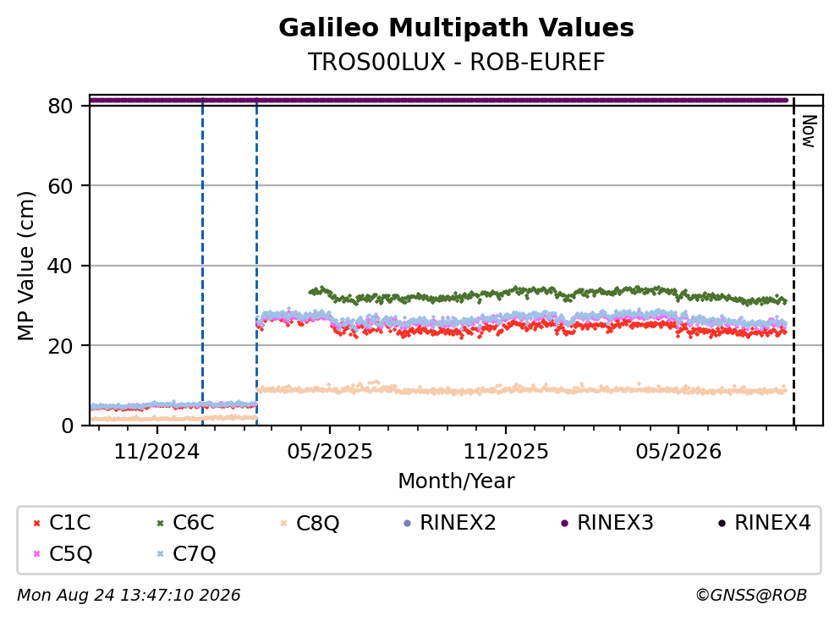
Task: Click the purple RINEX3 legend dot
Action: tap(564, 523)
